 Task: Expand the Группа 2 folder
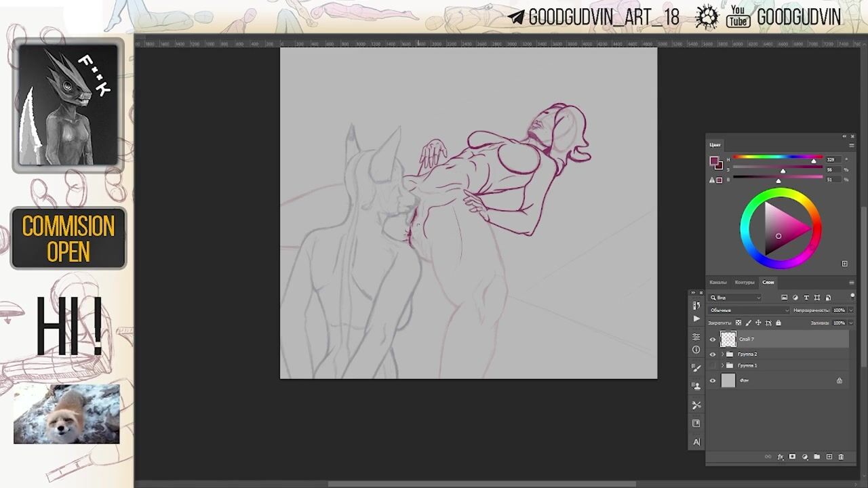pos(722,354)
